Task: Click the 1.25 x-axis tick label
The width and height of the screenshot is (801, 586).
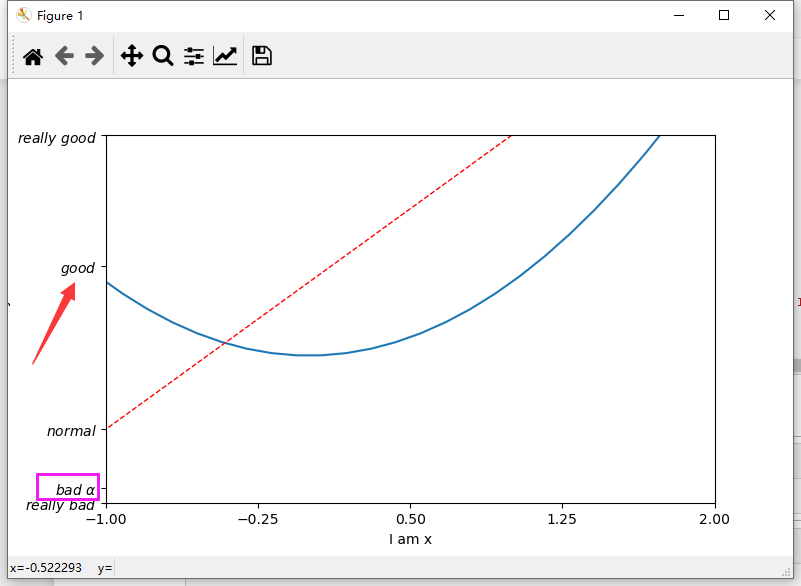Action: coord(562,520)
